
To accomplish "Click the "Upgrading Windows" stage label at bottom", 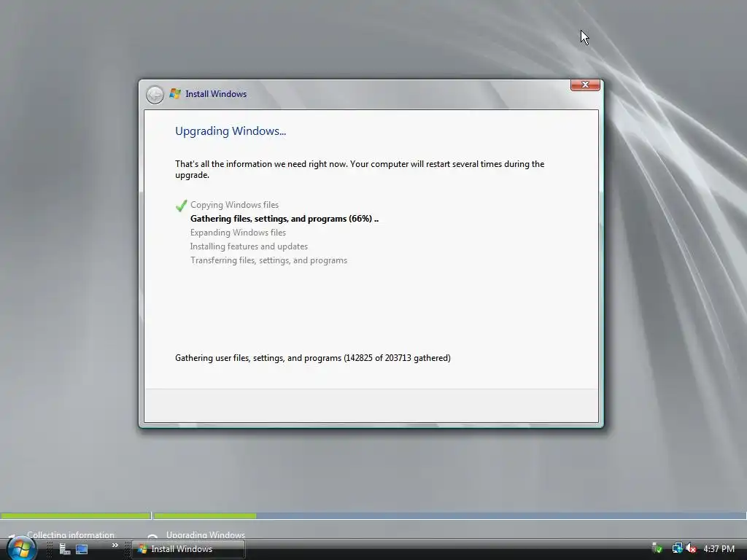I will click(x=205, y=534).
